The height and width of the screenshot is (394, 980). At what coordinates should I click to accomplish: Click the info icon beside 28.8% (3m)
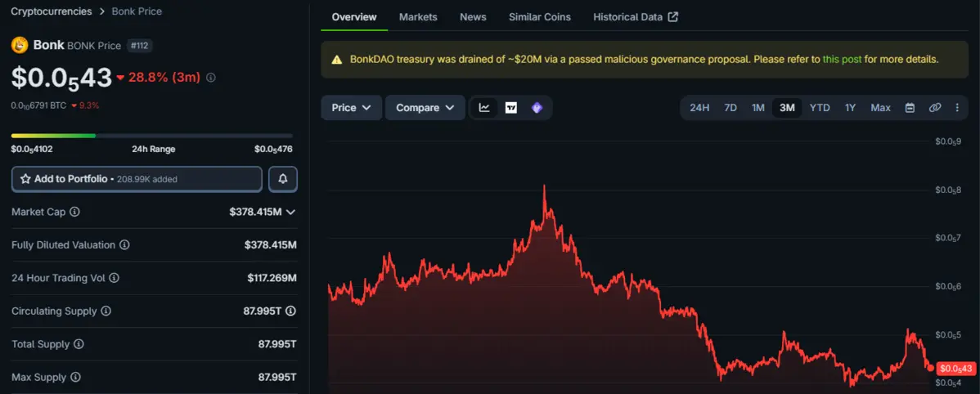(211, 78)
